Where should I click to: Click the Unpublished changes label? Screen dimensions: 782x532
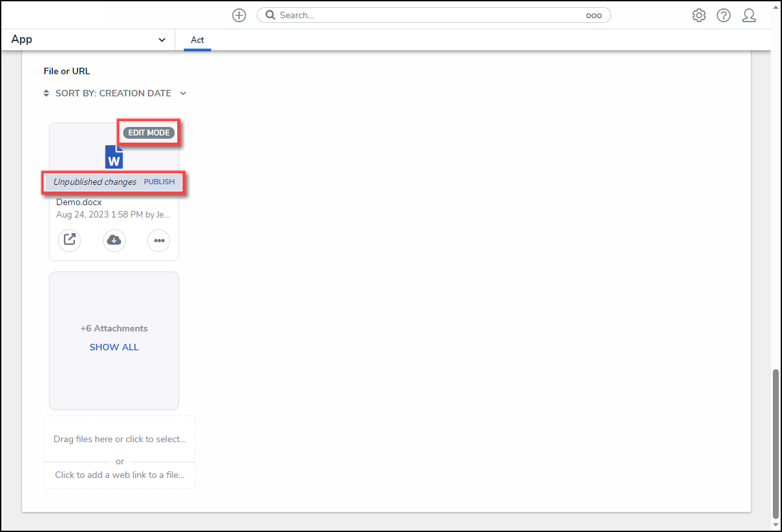(95, 182)
